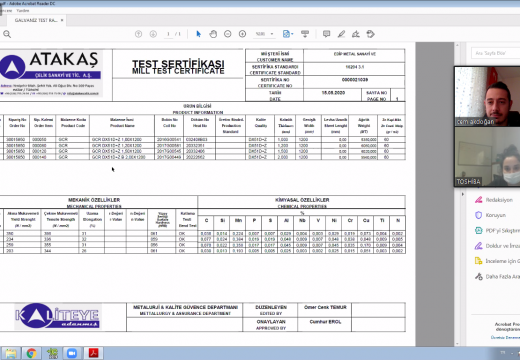
Task: Click the Redaksiyon pink pen icon
Action: tap(478, 200)
